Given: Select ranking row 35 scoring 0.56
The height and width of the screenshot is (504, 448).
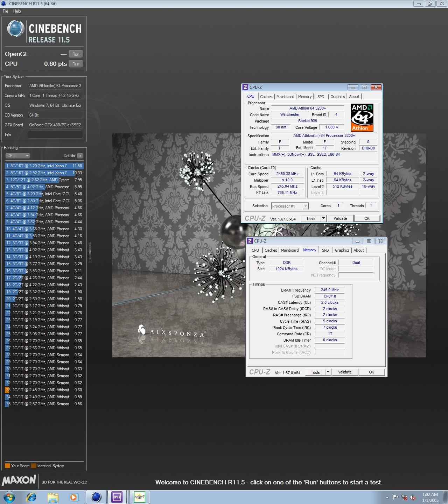Looking at the screenshot, I should 44,404.
